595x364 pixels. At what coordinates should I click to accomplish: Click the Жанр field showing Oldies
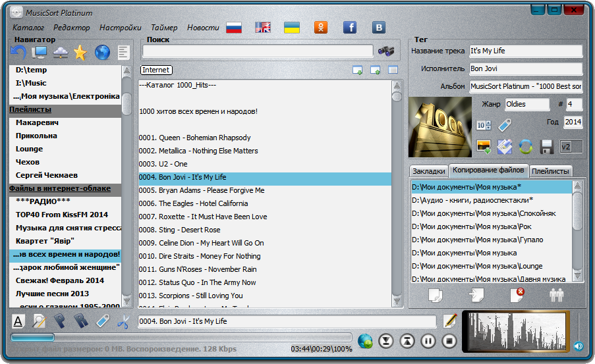[527, 104]
